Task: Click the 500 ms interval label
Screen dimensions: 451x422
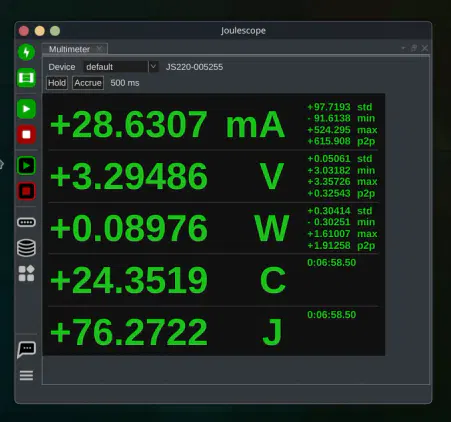Action: [125, 83]
